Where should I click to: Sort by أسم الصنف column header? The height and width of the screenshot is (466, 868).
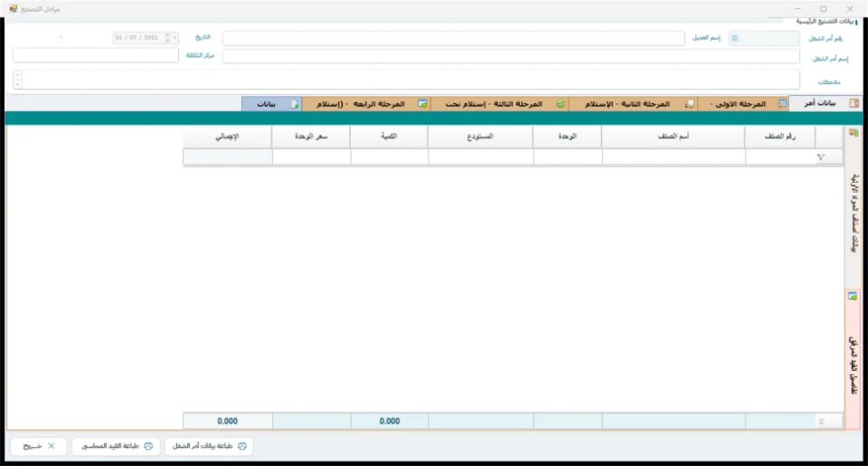coord(673,137)
